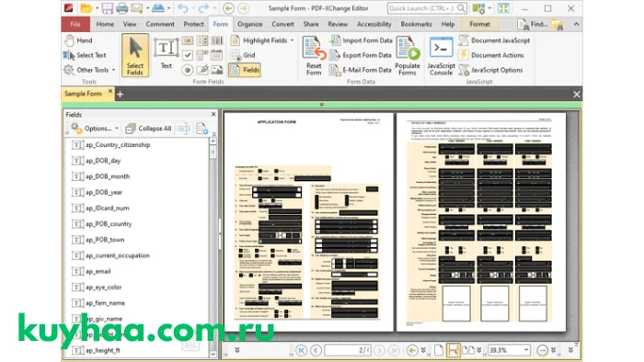Open the dropdown arrow beside the folder icon
The height and width of the screenshot is (362, 644).
click(x=97, y=8)
